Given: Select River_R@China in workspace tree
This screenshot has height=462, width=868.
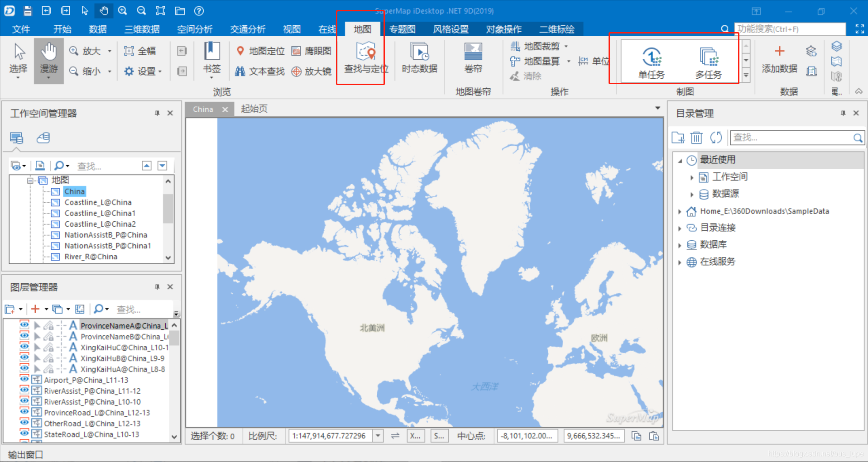Looking at the screenshot, I should click(x=91, y=257).
